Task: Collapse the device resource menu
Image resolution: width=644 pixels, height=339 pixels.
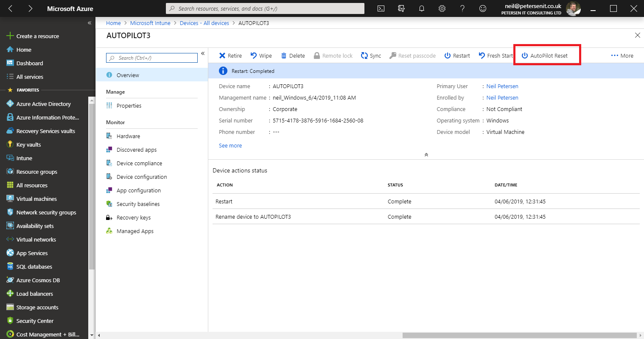Action: [x=203, y=53]
